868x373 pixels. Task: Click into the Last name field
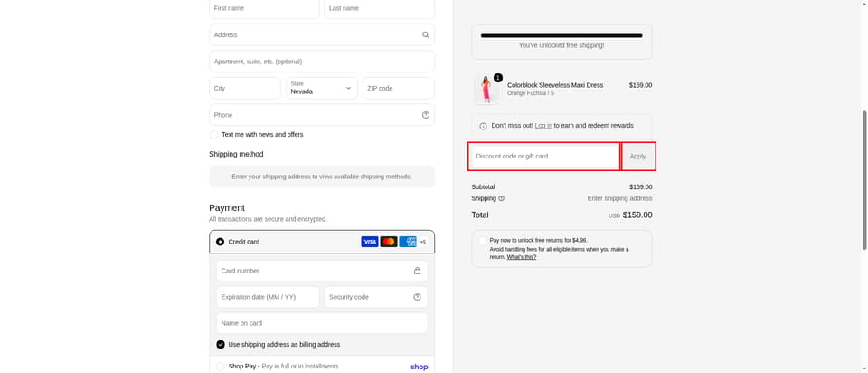(x=379, y=8)
